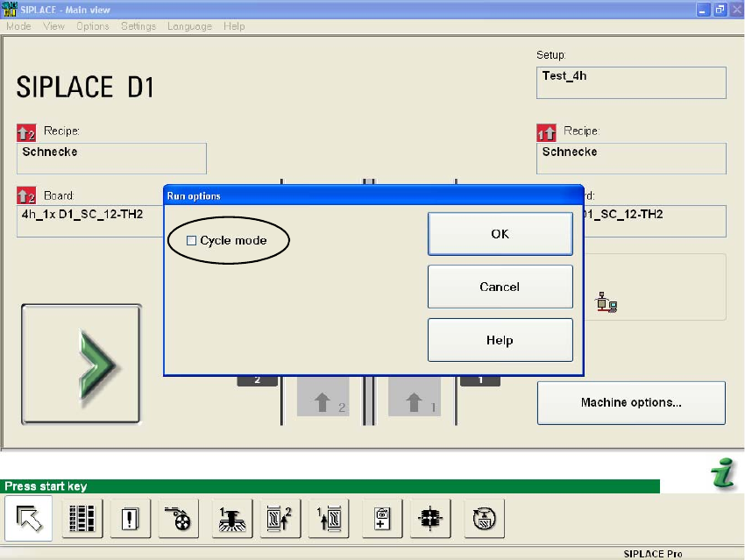The image size is (745, 560).
Task: Click left Recipe field showing Schnecke
Action: point(111,159)
